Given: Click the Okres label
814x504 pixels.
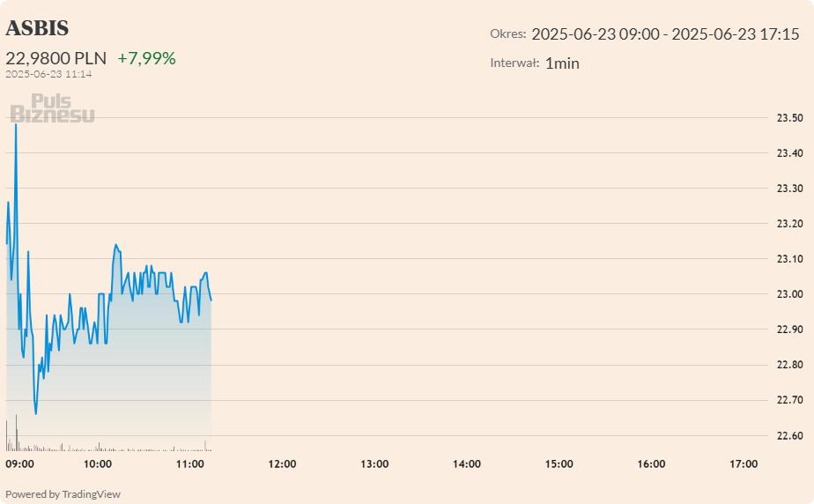Looking at the screenshot, I should (507, 34).
